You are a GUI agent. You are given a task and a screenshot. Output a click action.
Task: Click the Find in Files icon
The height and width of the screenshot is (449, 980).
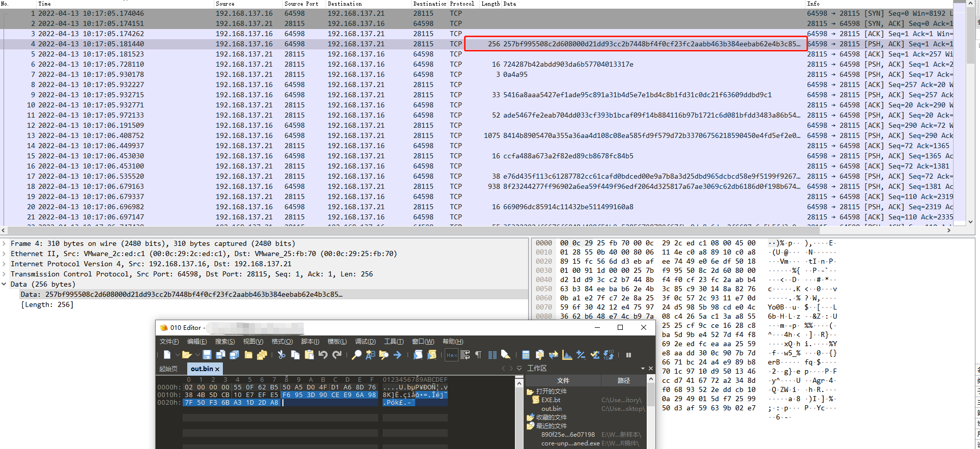[x=384, y=355]
